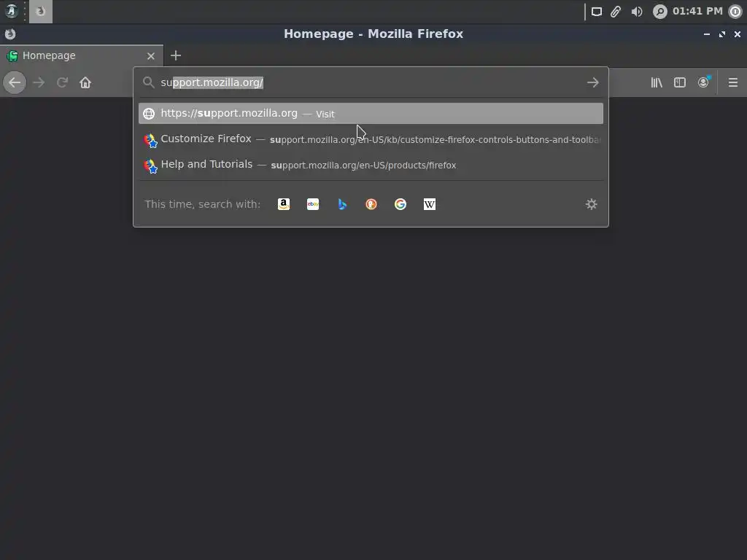Click the magnifier search tray icon
Image resolution: width=747 pixels, height=560 pixels.
tap(659, 12)
